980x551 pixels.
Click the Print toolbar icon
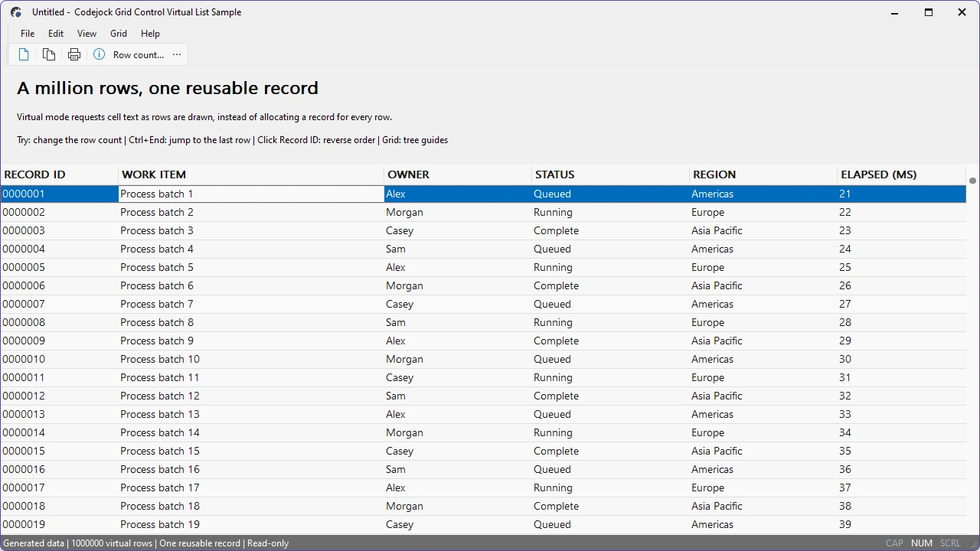[74, 54]
